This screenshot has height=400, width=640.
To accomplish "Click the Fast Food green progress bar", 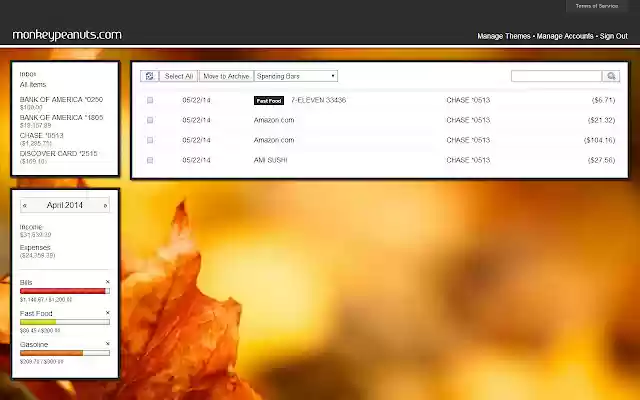I will pyautogui.click(x=65, y=322).
